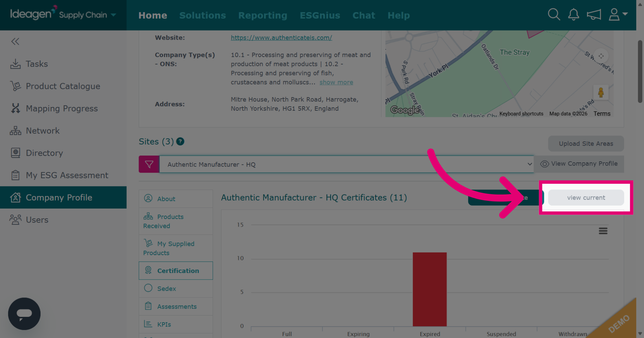Toggle the view current button

click(586, 198)
